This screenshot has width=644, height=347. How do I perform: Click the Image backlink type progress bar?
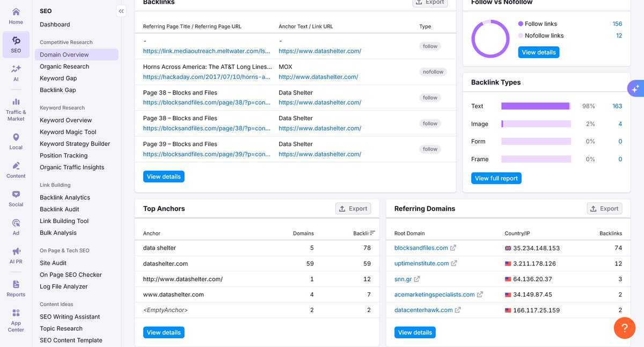pos(536,124)
